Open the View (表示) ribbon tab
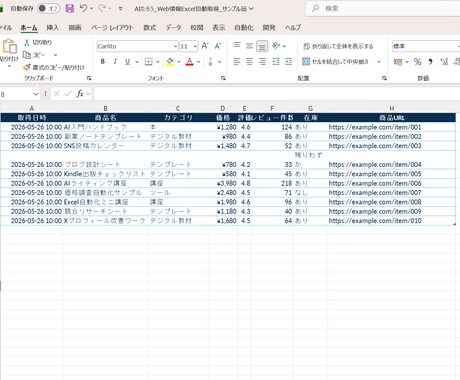This screenshot has width=460, height=380. click(219, 28)
